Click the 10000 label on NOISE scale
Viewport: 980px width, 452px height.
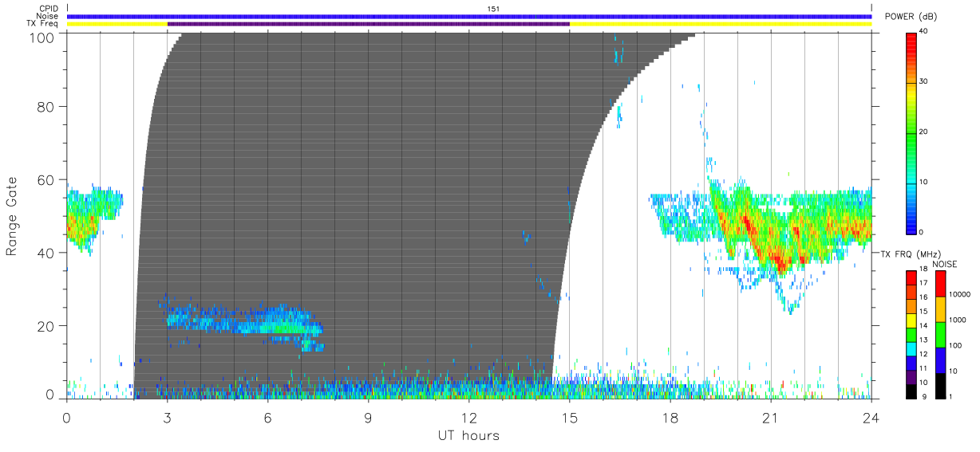click(960, 293)
